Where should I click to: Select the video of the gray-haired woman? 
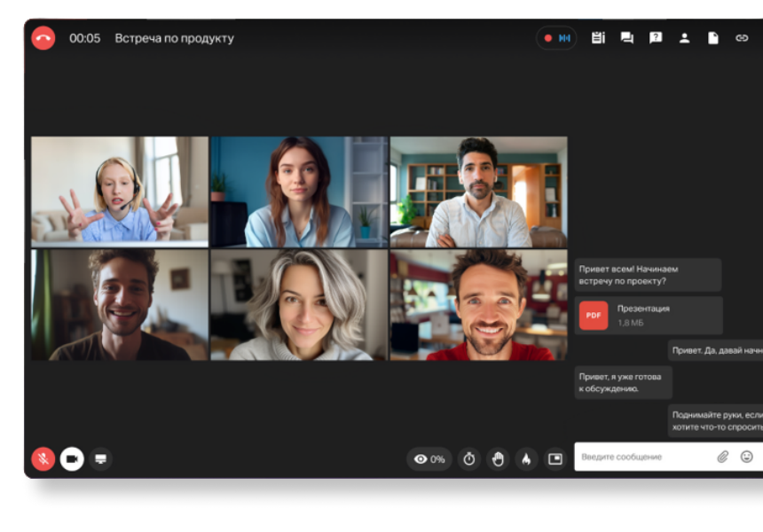pyautogui.click(x=299, y=305)
